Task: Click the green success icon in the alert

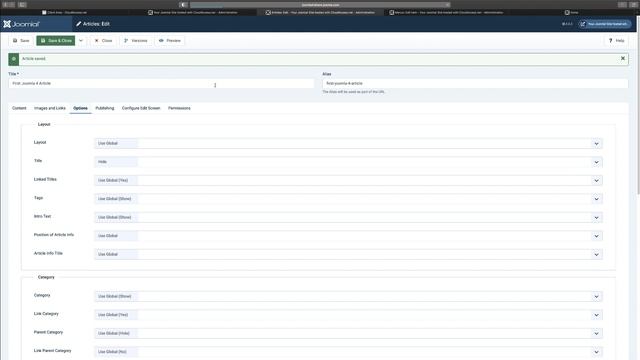Action: (x=13, y=59)
